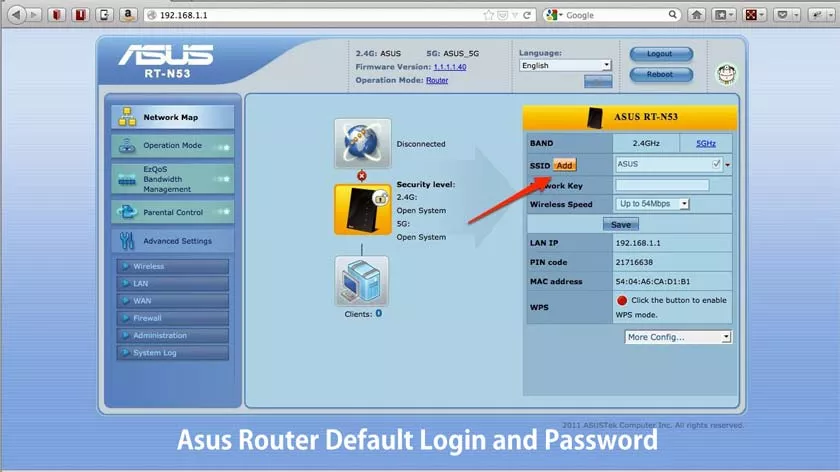Select the 2.4GHz band tab
This screenshot has height=472, width=840.
[x=646, y=144]
